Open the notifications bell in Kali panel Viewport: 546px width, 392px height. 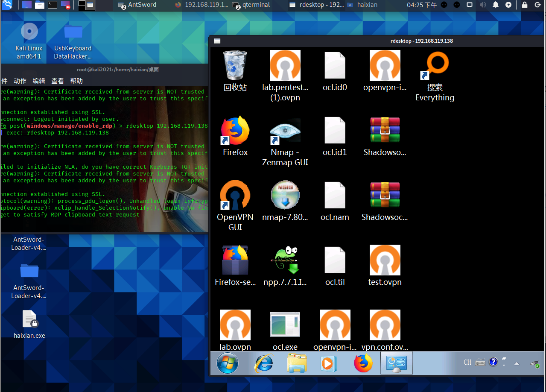click(x=496, y=5)
